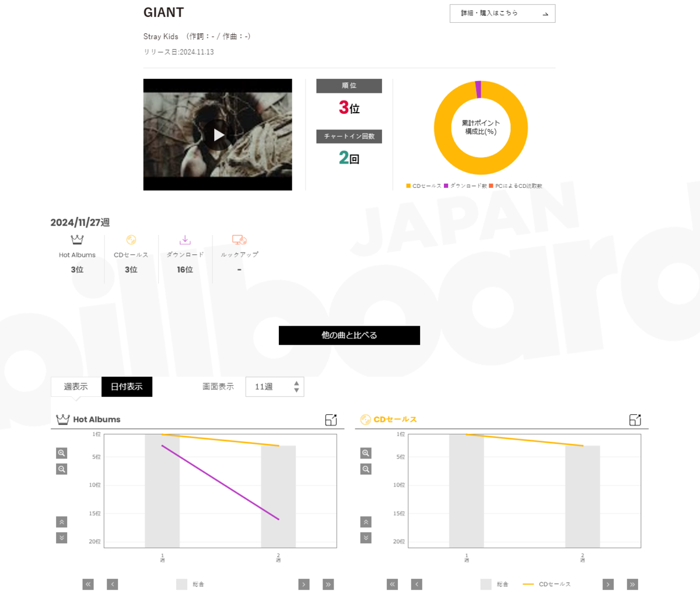Expand the Hot Albums chart fullscreen
Image resolution: width=700 pixels, height=591 pixels.
click(x=331, y=419)
